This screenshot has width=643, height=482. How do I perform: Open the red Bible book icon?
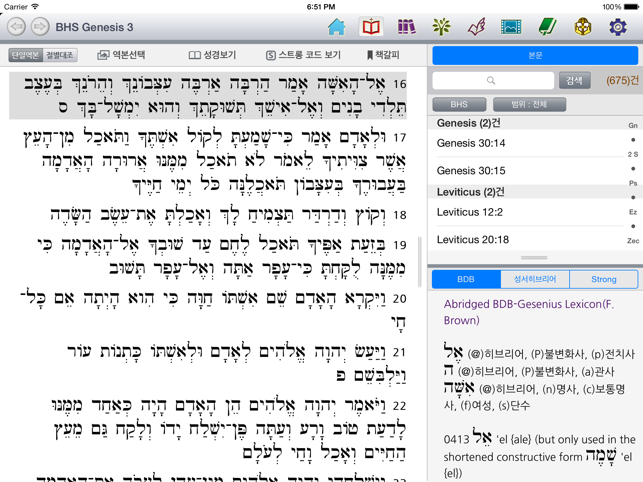click(371, 27)
